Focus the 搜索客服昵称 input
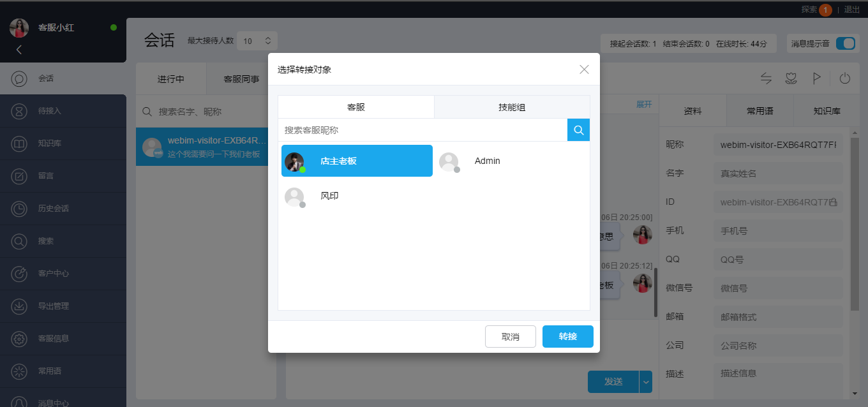The height and width of the screenshot is (407, 868). [423, 130]
